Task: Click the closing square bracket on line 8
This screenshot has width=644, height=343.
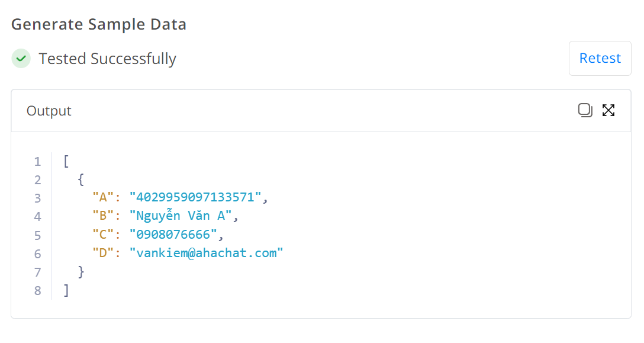Action: [x=66, y=290]
